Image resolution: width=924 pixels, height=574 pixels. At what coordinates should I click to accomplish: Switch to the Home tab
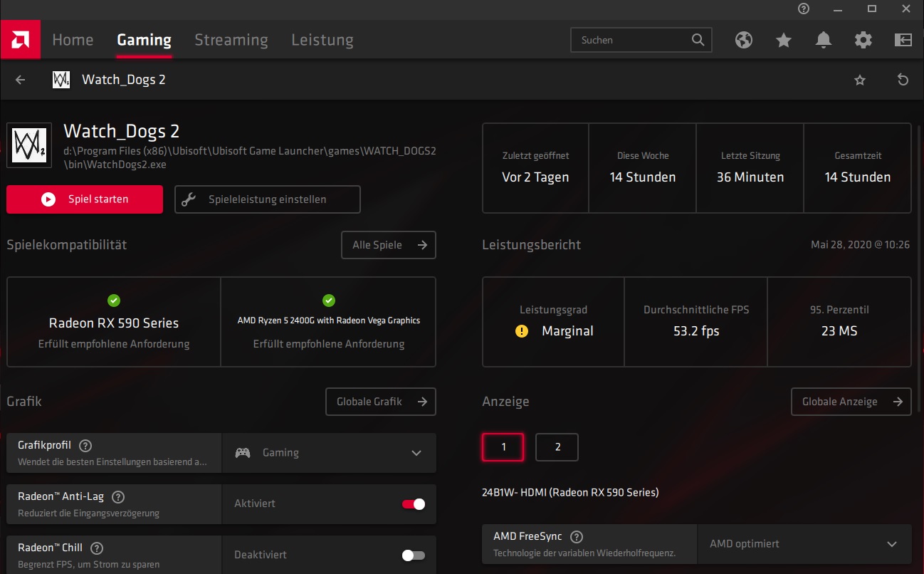tap(73, 40)
